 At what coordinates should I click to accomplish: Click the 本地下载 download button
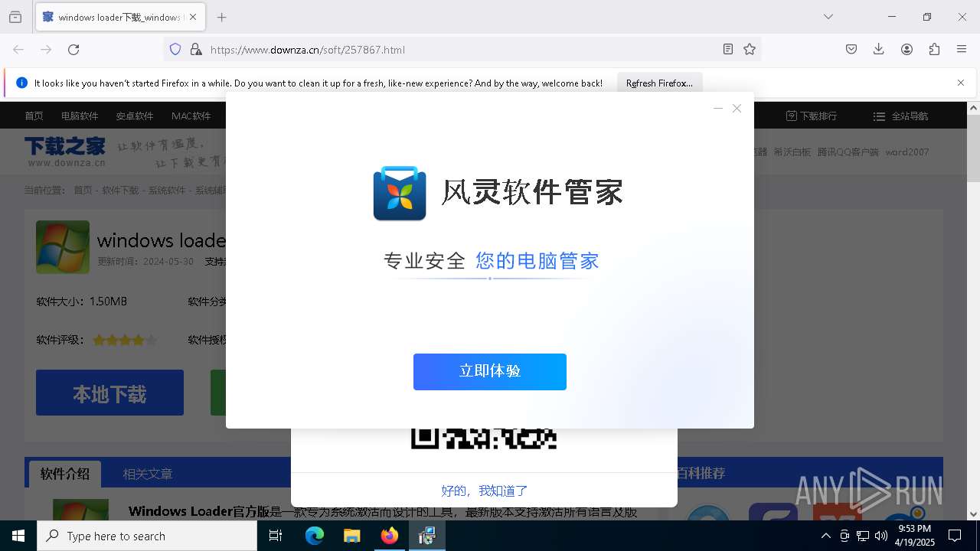[x=109, y=393]
